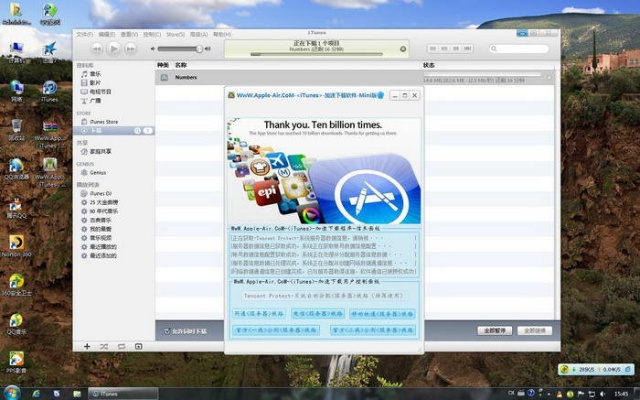Select the Numbers download row
The width and height of the screenshot is (640, 400).
300,77
